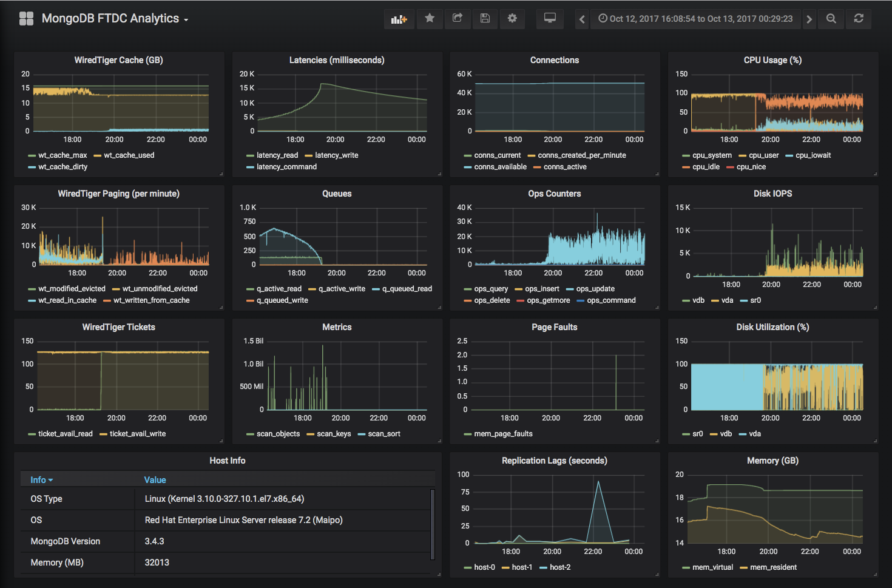Save the dashboard using the floppy disk icon
The image size is (892, 588).
tap(485, 18)
